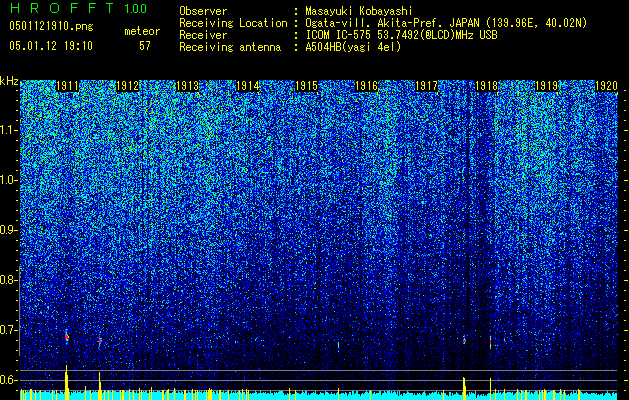The height and width of the screenshot is (400, 629).
Task: Click the red echo between 1917 and 1918
Action: [x=464, y=341]
